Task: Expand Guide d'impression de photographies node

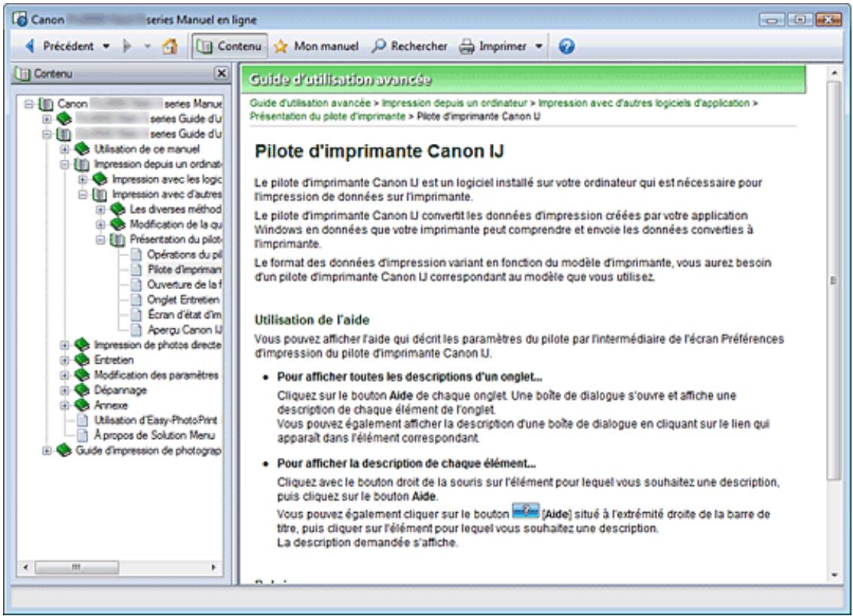Action: click(x=47, y=450)
